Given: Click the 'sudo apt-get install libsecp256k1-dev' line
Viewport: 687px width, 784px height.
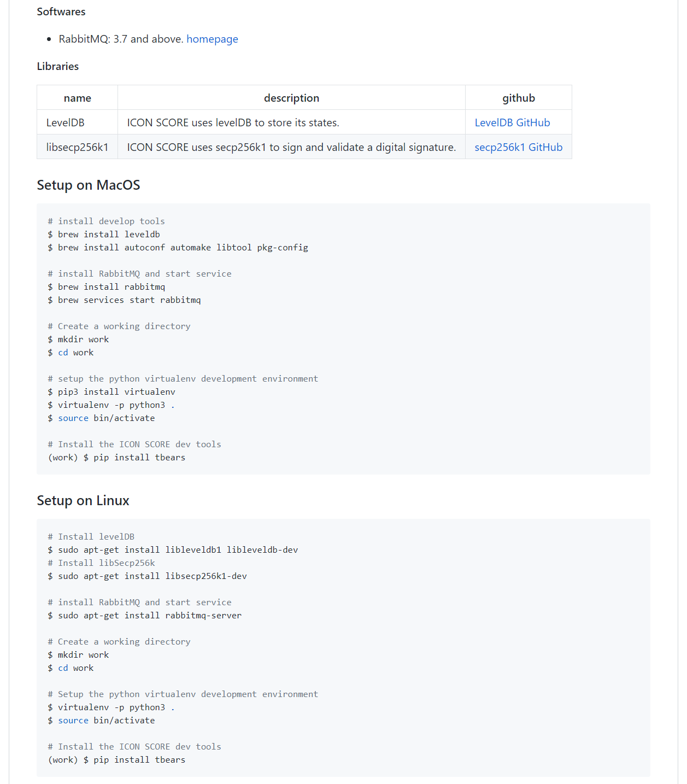Looking at the screenshot, I should (147, 576).
